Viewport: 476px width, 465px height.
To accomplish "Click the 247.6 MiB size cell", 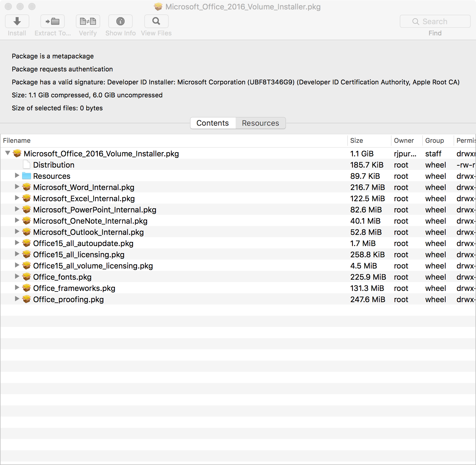I will point(368,299).
